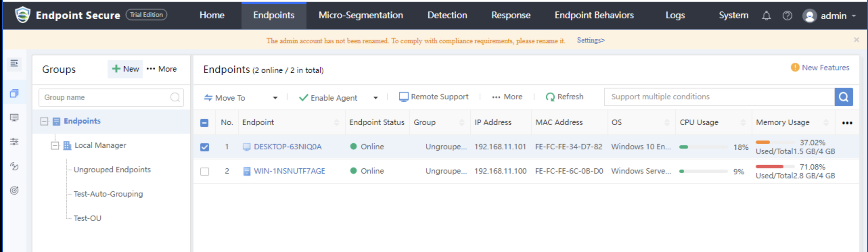This screenshot has height=252, width=868.
Task: Open the Micro-Segmentation menu
Action: pyautogui.click(x=361, y=15)
